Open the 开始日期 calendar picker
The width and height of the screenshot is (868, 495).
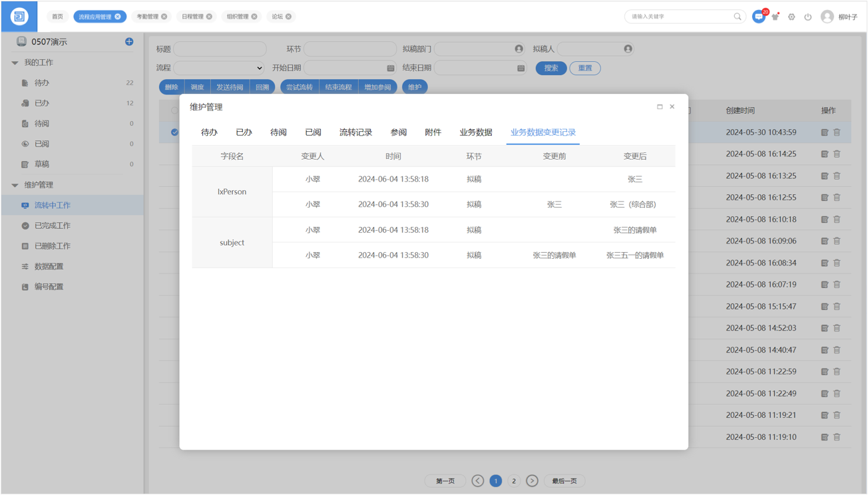(391, 68)
